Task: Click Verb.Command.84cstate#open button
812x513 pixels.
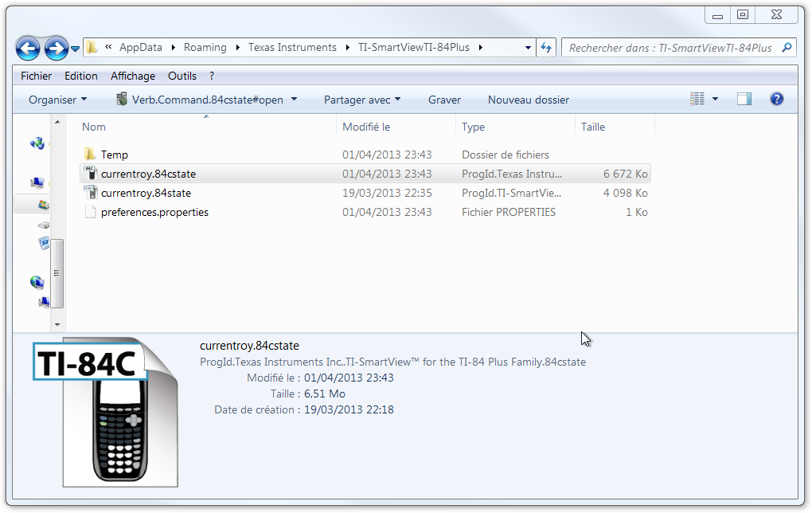Action: (207, 100)
